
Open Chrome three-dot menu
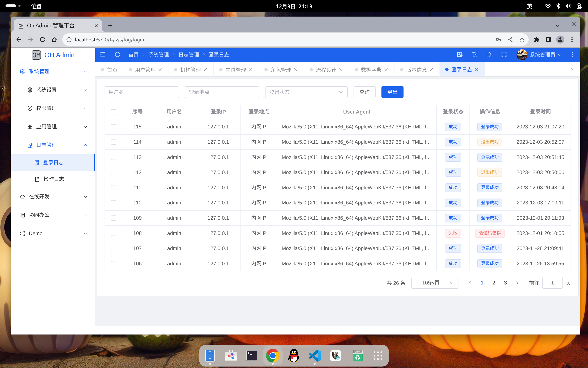572,39
